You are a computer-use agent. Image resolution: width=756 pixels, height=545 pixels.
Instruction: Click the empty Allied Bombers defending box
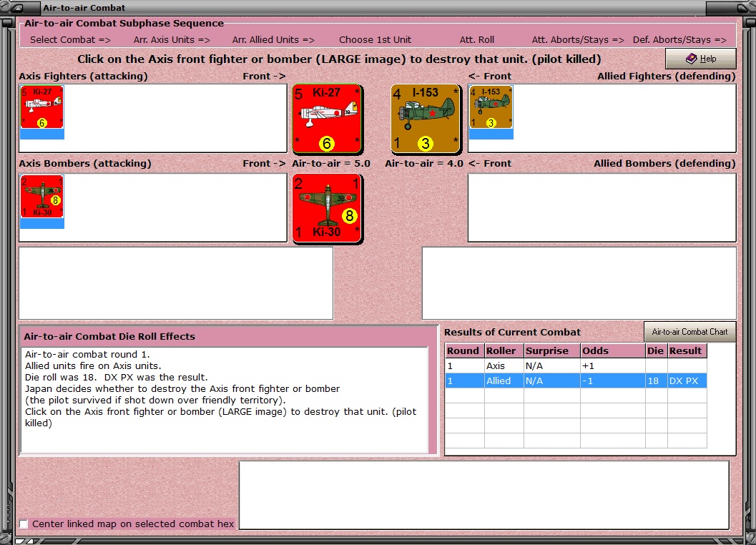point(602,208)
